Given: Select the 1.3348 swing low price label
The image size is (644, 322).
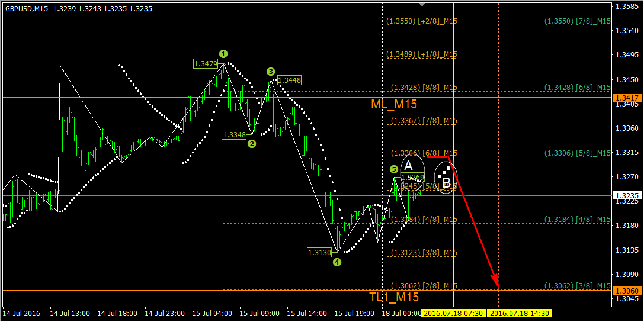Looking at the screenshot, I should [233, 134].
